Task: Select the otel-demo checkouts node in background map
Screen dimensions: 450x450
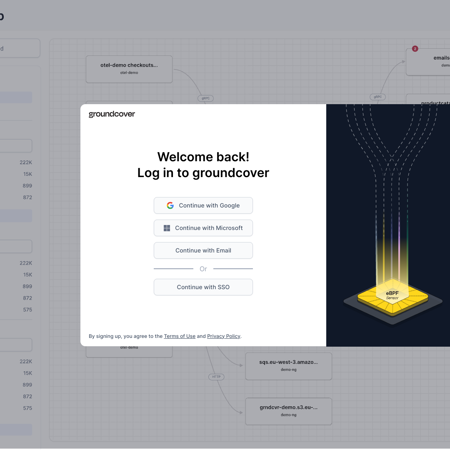Action: 129,69
